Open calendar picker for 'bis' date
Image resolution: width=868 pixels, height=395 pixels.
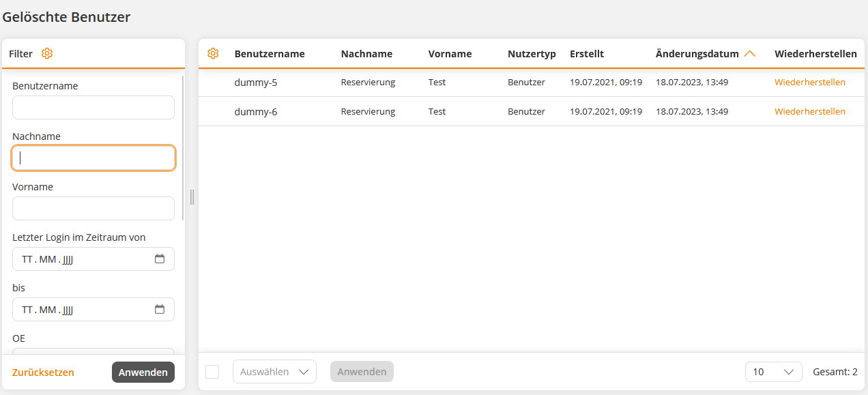(160, 310)
